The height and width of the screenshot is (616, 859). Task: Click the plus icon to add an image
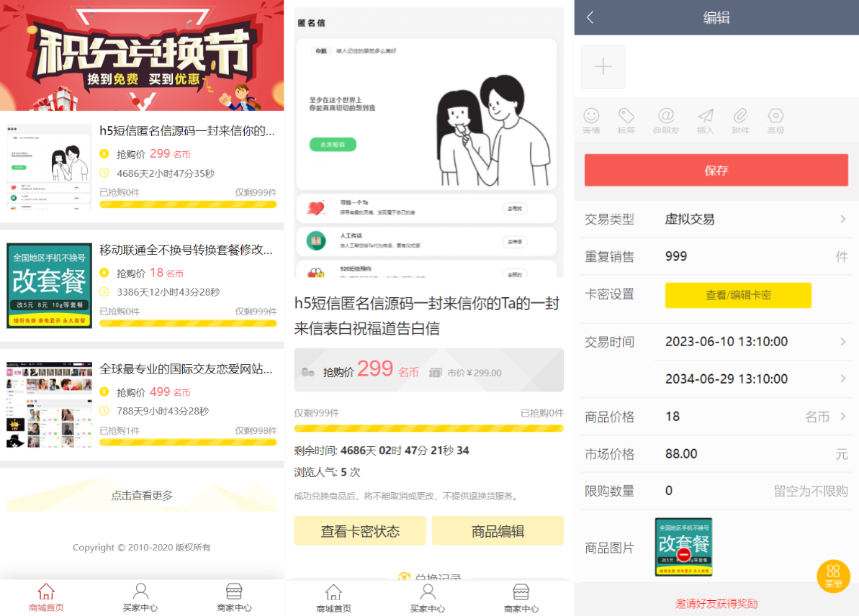point(603,66)
